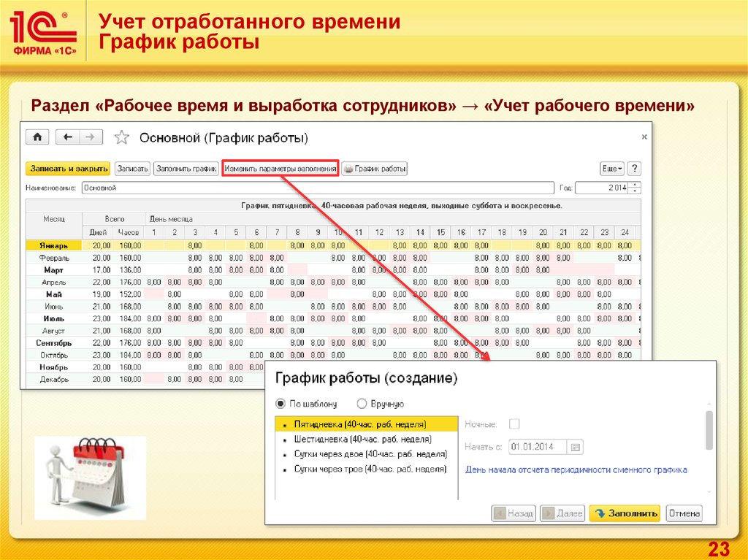Image resolution: width=748 pixels, height=560 pixels.
Task: Navigate back with the left arrow
Action: (67, 137)
